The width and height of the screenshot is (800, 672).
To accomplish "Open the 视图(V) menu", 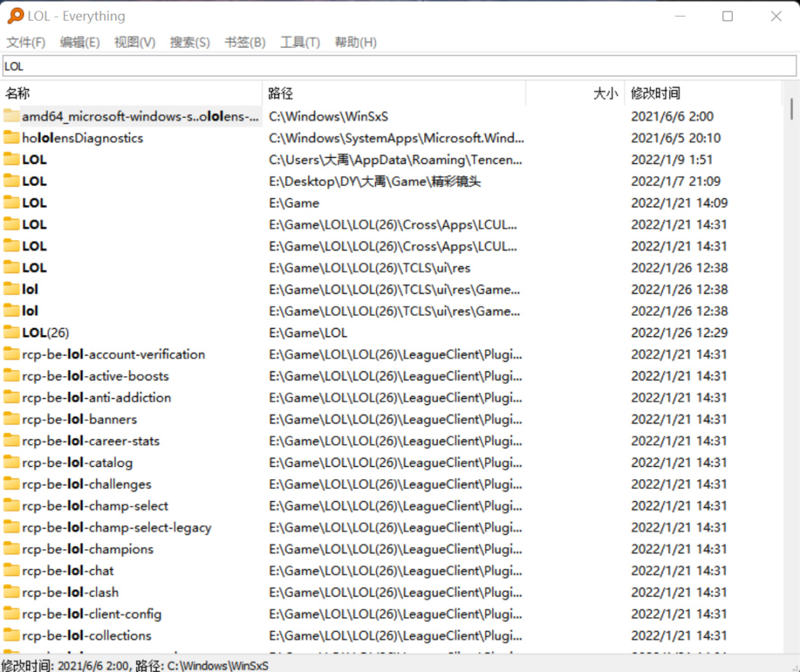I will coord(135,42).
